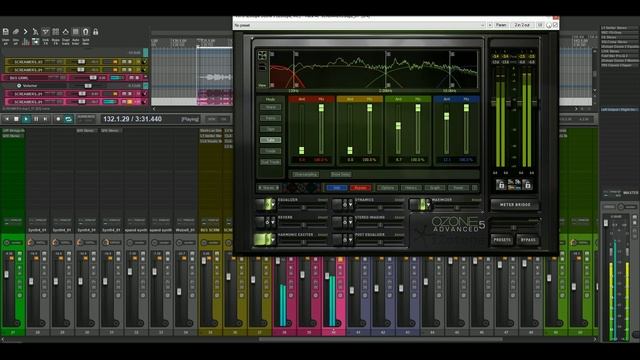The height and width of the screenshot is (360, 640).
Task: Toggle the Repeat loop button
Action: pos(69,119)
